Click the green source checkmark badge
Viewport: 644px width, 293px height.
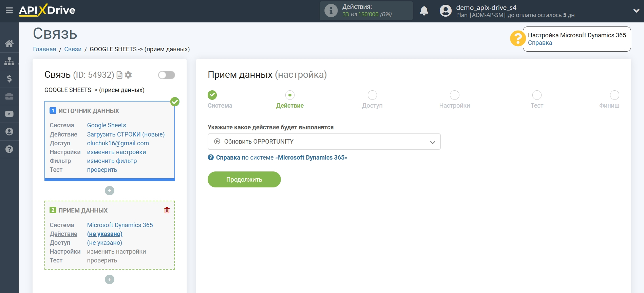tap(175, 102)
